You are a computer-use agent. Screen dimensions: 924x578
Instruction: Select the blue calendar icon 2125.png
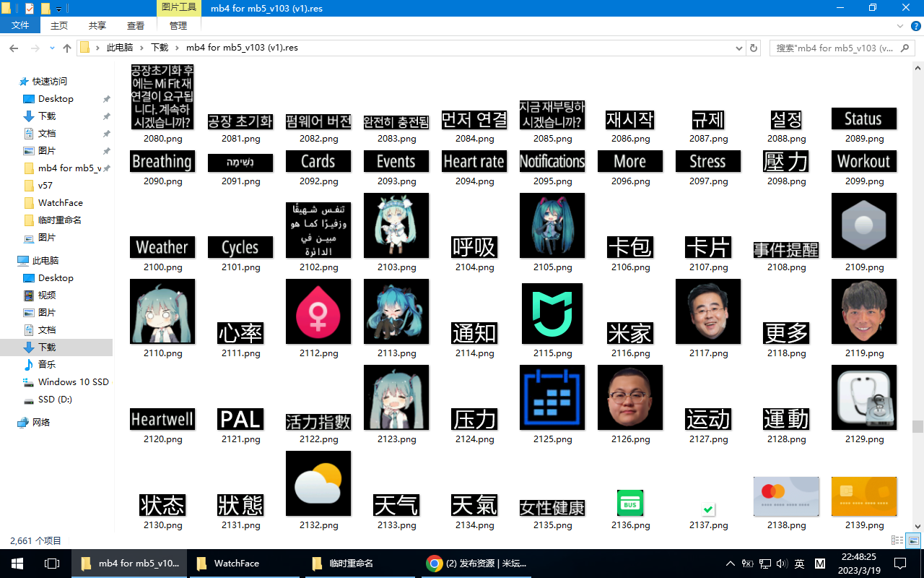[x=552, y=397]
